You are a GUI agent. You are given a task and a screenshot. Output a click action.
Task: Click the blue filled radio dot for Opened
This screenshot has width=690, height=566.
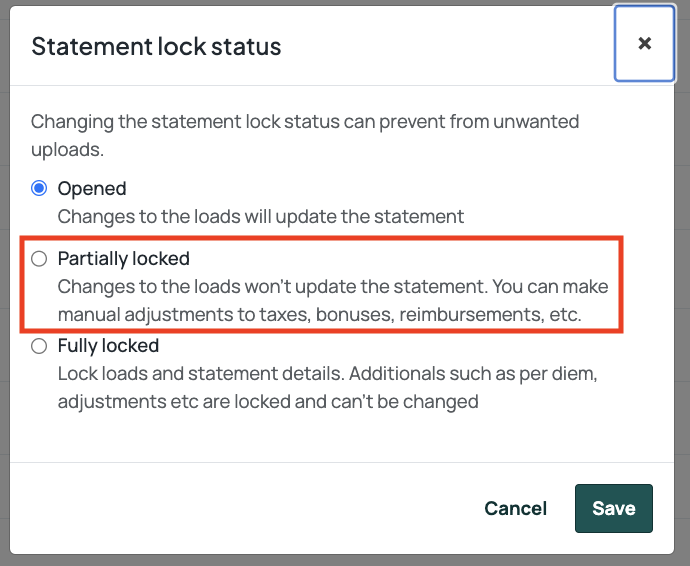point(39,188)
